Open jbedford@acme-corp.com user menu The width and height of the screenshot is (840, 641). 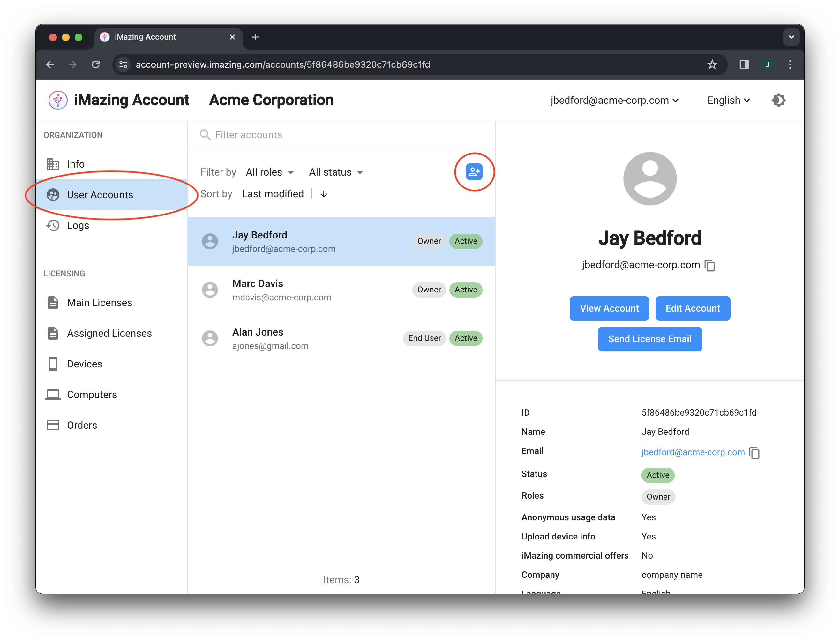coord(615,100)
